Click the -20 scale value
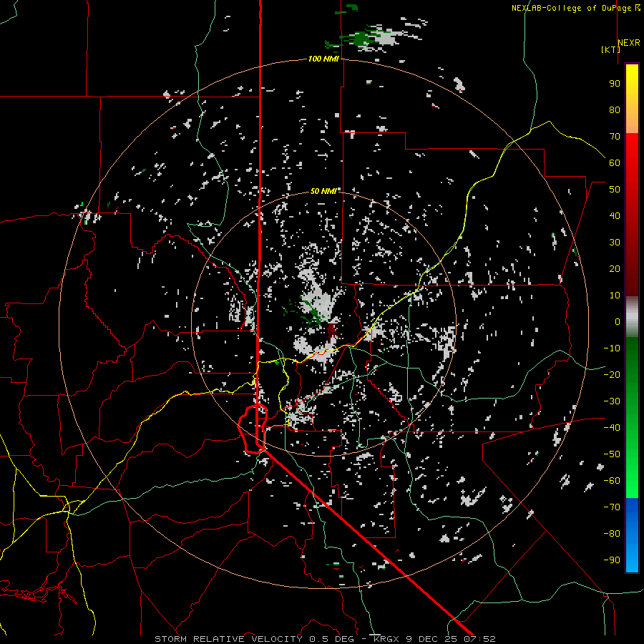 click(612, 375)
